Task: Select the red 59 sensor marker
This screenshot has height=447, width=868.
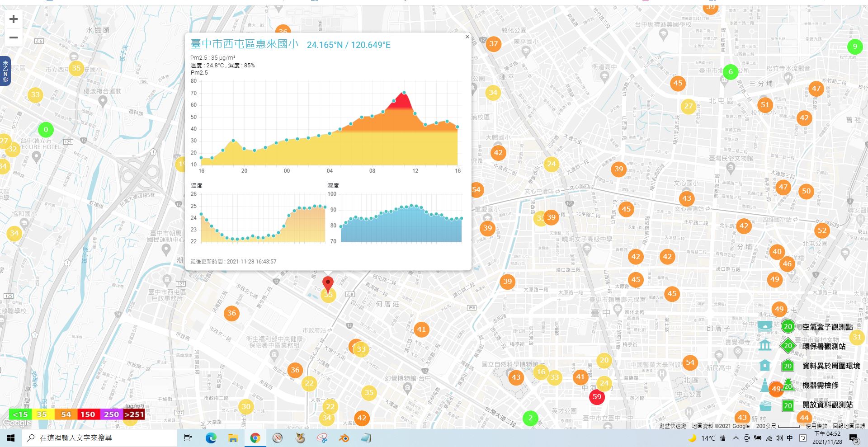Action: point(597,397)
